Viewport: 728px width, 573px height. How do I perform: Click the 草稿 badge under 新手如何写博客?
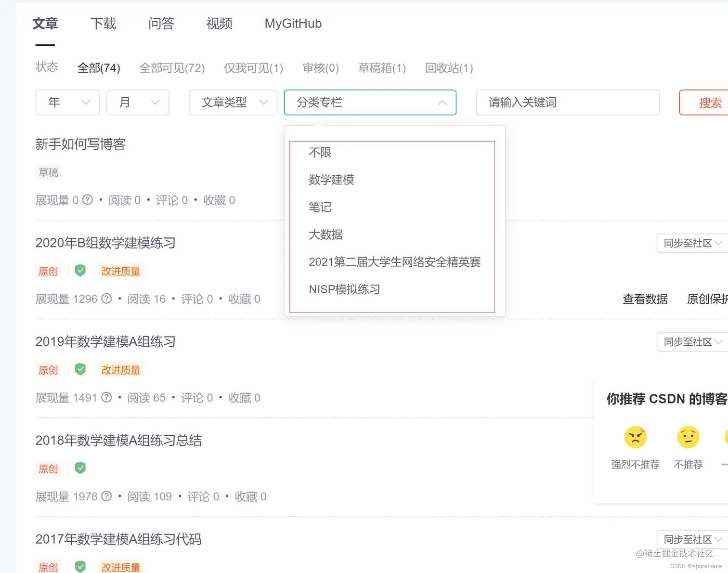click(48, 172)
